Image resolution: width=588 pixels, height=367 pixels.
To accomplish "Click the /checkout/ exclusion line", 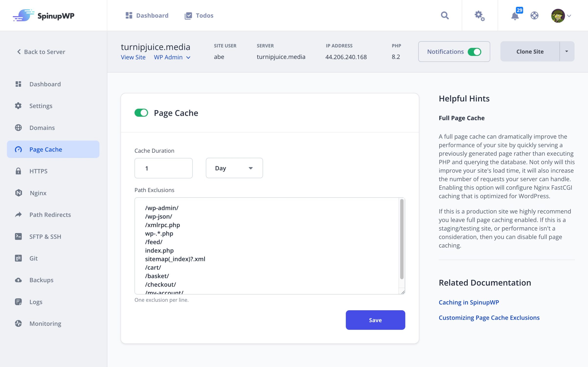I will (x=160, y=285).
